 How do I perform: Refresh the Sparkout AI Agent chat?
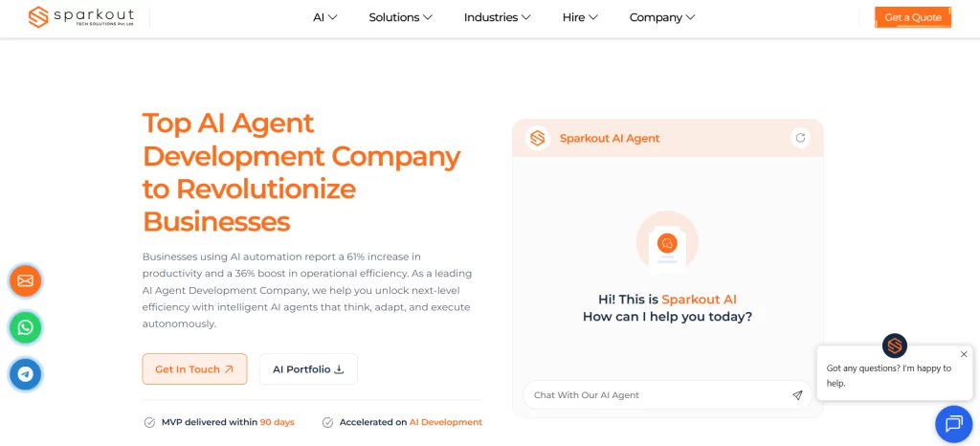pyautogui.click(x=800, y=138)
